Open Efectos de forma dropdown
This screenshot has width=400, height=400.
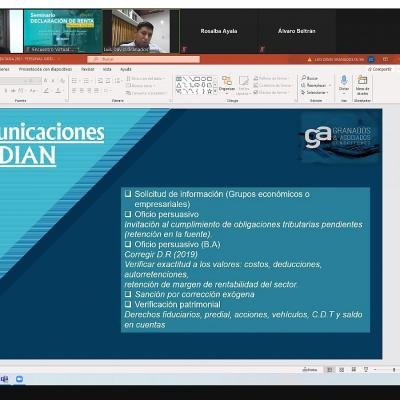(x=272, y=92)
